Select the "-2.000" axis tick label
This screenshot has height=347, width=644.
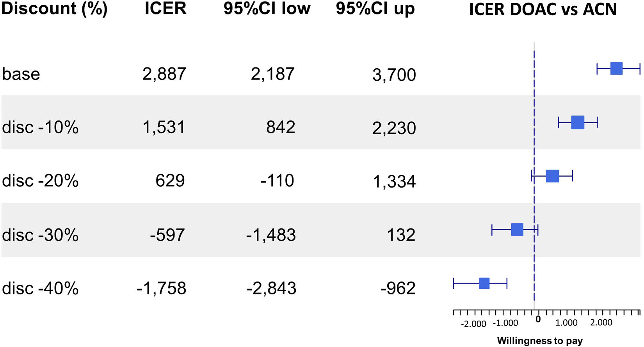(x=473, y=324)
